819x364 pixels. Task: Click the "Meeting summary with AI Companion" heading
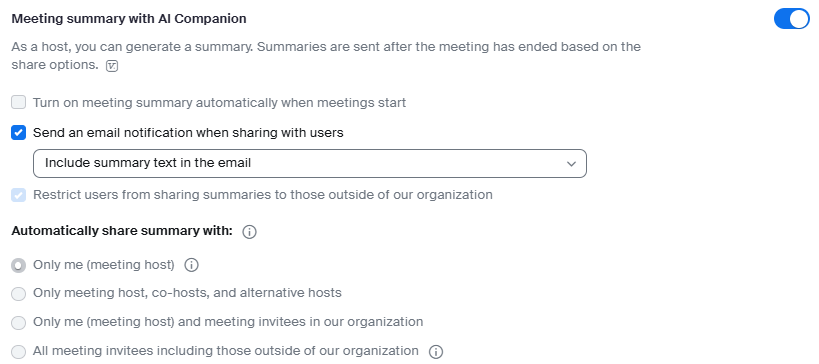[x=129, y=19]
